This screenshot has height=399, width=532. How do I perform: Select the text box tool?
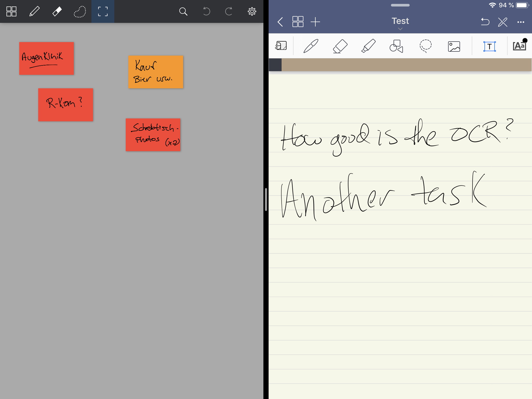489,46
